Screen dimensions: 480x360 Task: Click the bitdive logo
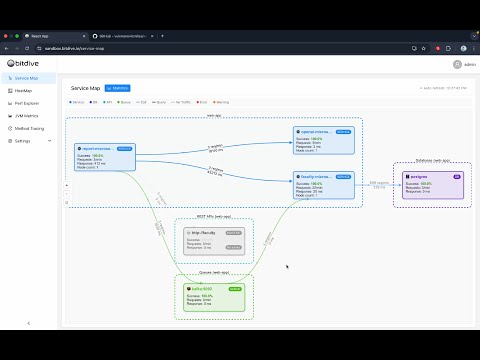click(23, 63)
